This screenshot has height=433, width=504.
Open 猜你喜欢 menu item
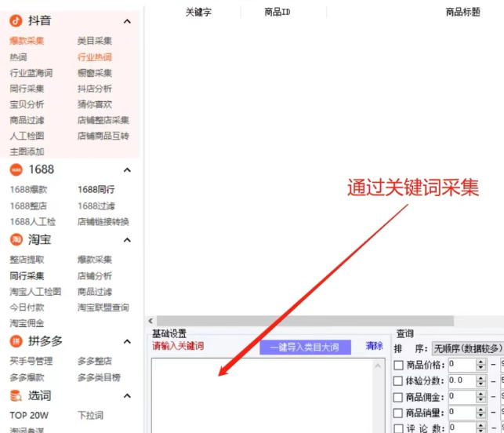pyautogui.click(x=95, y=104)
